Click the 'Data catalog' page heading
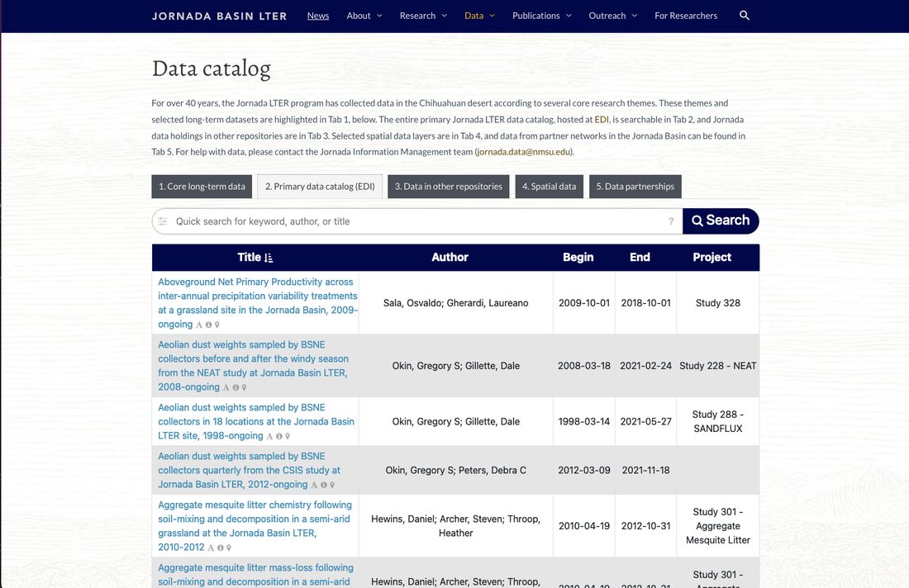This screenshot has height=588, width=909. pos(211,69)
